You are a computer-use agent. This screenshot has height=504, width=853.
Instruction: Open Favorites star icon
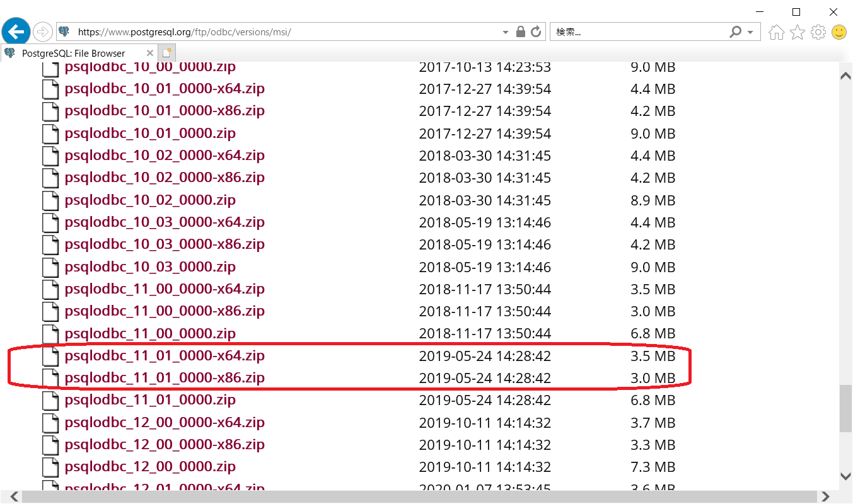(x=798, y=32)
